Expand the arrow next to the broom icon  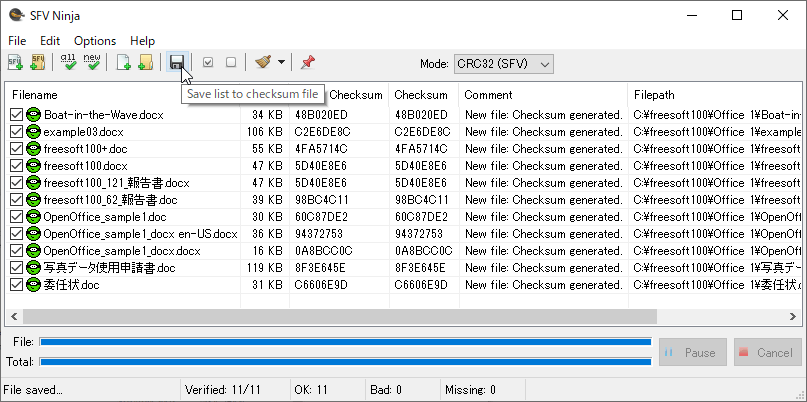[x=282, y=63]
